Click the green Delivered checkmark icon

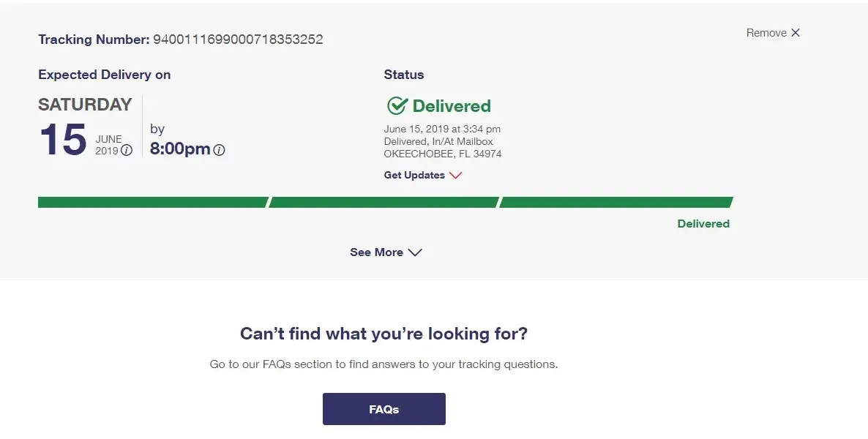click(397, 106)
